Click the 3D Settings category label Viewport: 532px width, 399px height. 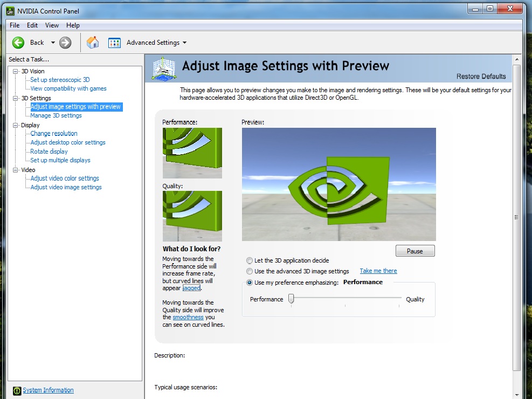pos(36,98)
